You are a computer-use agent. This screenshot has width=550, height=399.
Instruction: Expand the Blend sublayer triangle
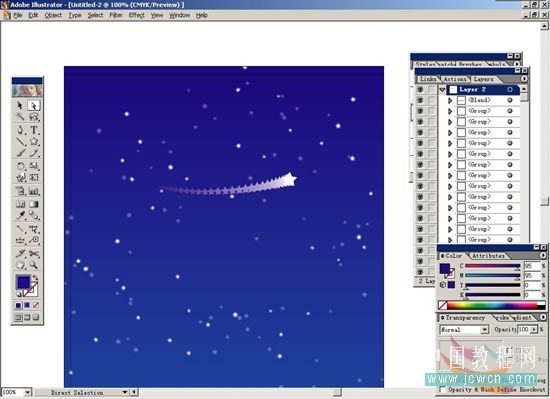pos(450,101)
